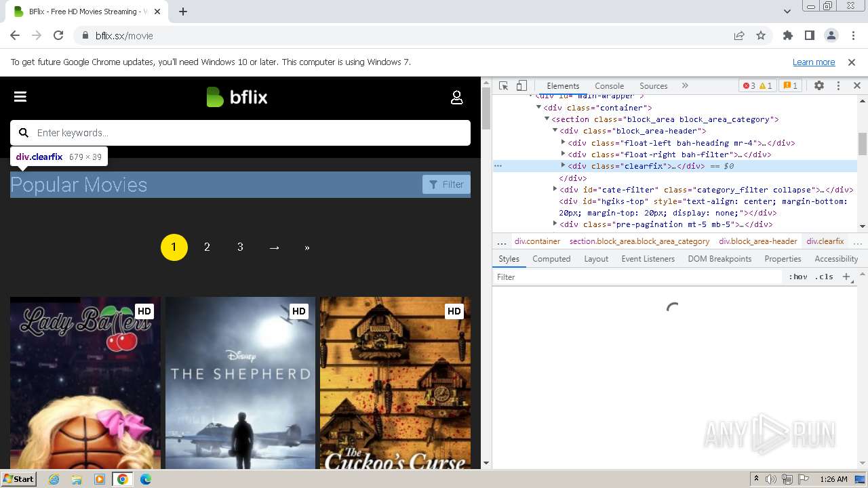Go to pagination page 2

point(207,247)
